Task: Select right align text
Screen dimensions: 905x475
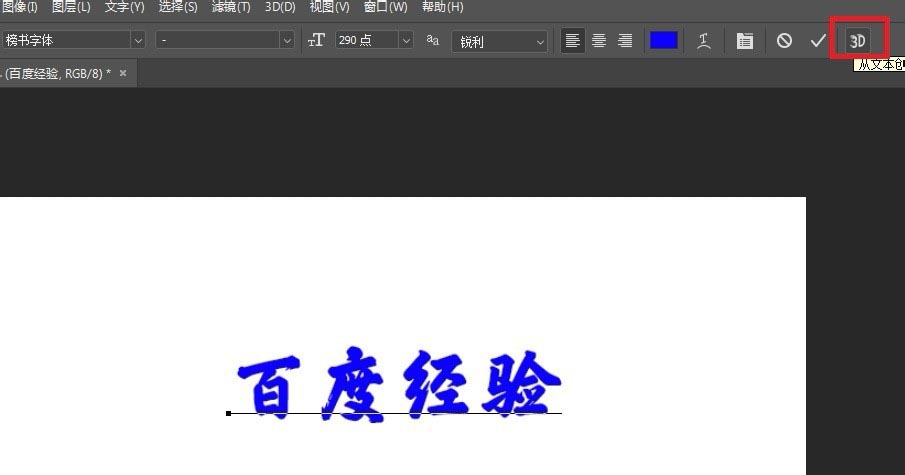Action: point(625,40)
